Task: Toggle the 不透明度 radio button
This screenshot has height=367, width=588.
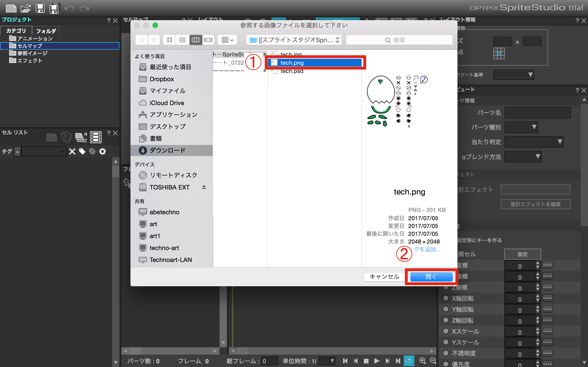Action: point(446,353)
